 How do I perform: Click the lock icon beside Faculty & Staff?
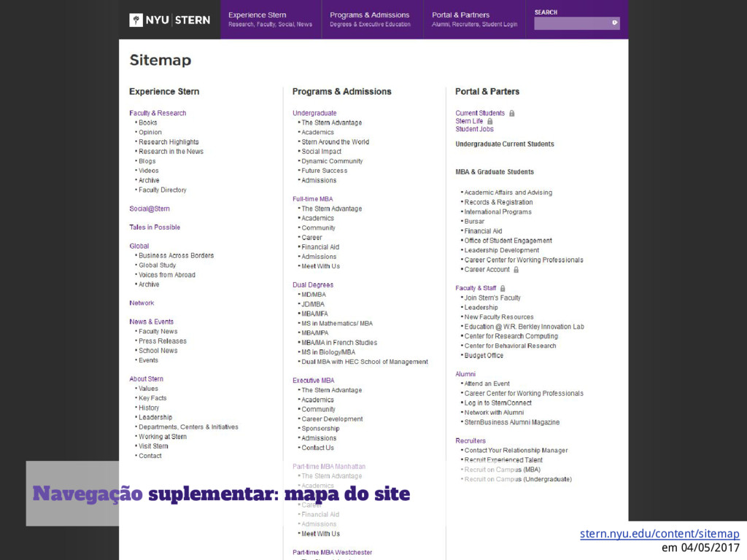[x=503, y=288]
